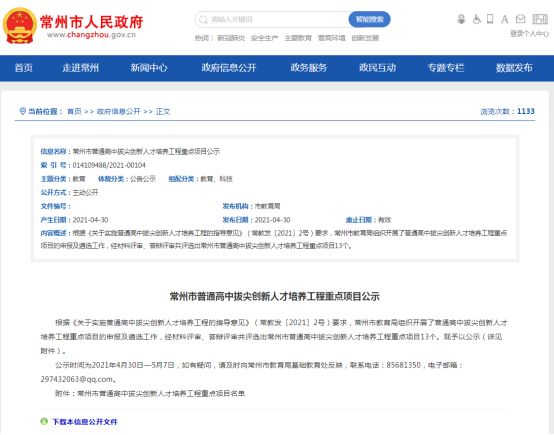Click the hot word 安全生产

[265, 38]
